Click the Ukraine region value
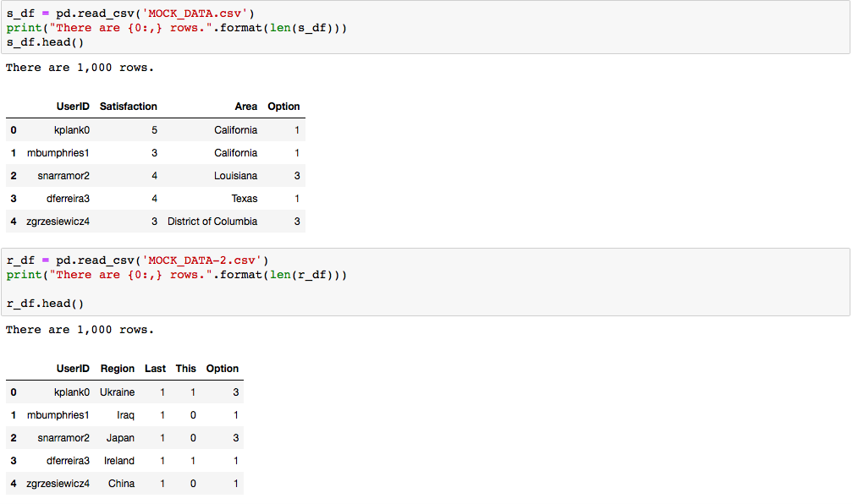Screen dimensions: 853x504 click(118, 392)
